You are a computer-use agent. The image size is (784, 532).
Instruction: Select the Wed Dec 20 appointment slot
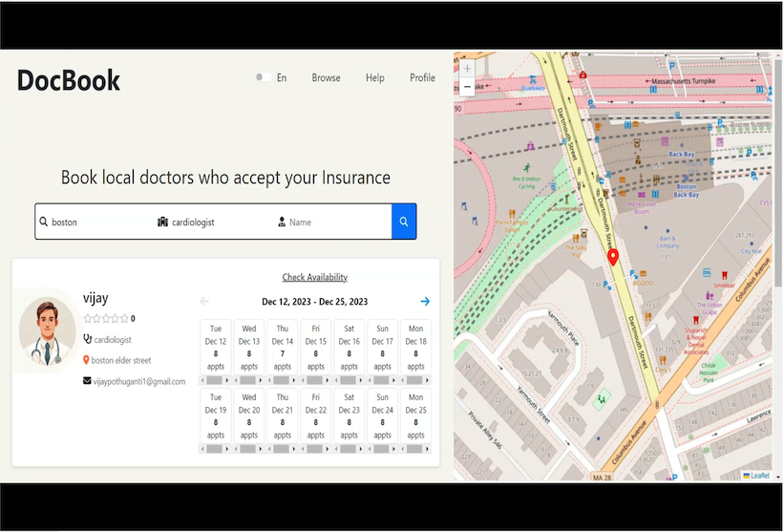coord(249,415)
